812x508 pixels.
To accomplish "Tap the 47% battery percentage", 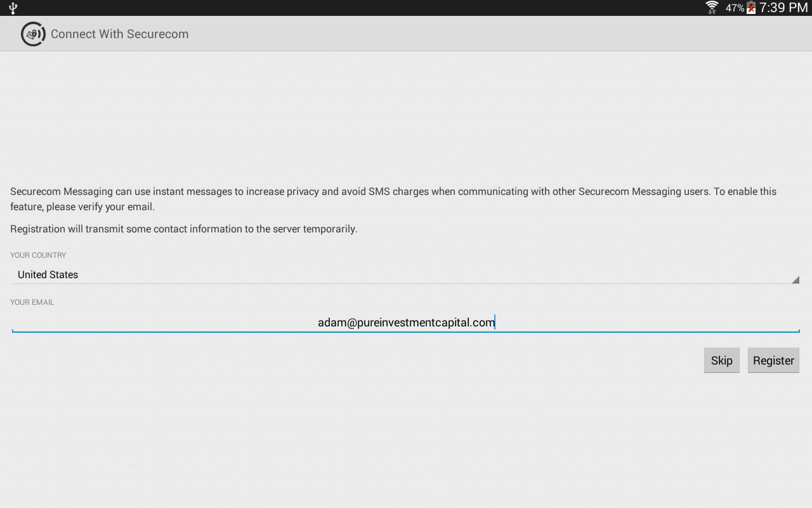I will [735, 8].
